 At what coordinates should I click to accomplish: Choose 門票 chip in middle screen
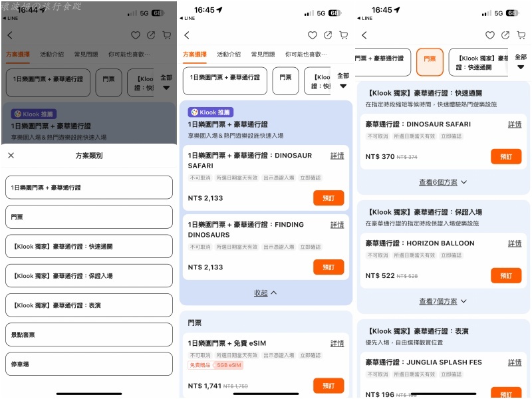286,80
